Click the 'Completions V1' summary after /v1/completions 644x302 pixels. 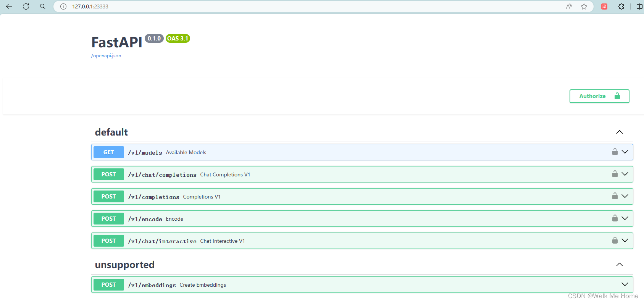(202, 197)
